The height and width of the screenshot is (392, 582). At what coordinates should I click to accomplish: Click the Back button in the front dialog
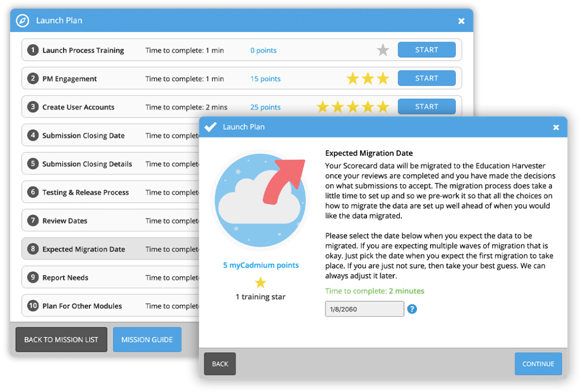220,364
